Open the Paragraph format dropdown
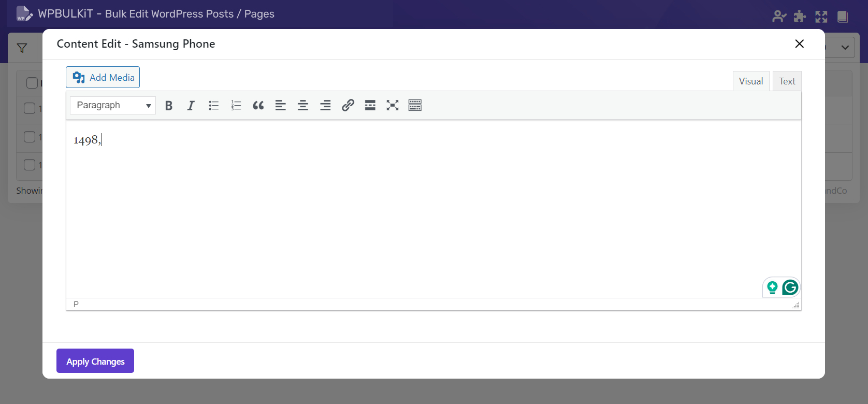This screenshot has height=404, width=868. tap(113, 106)
